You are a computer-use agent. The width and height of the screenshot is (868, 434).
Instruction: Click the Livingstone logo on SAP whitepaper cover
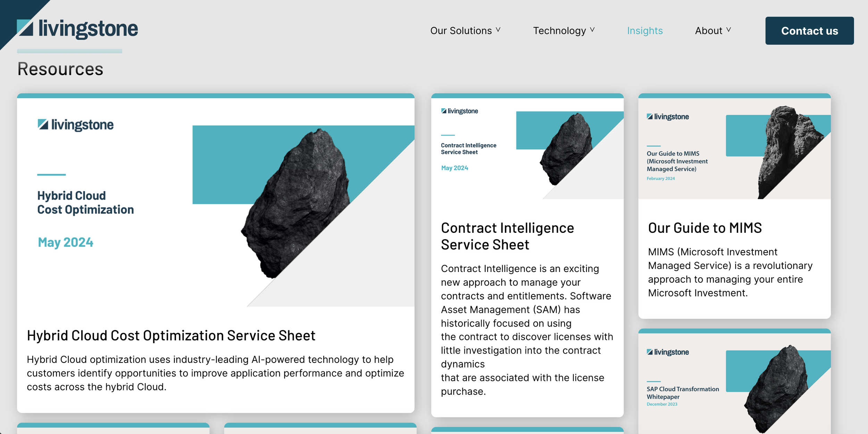point(668,352)
